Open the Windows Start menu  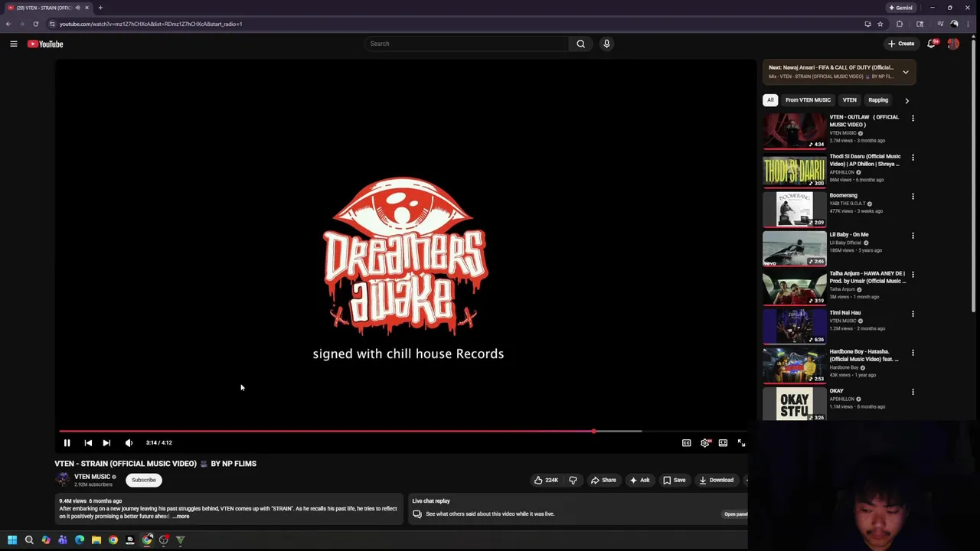point(12,540)
